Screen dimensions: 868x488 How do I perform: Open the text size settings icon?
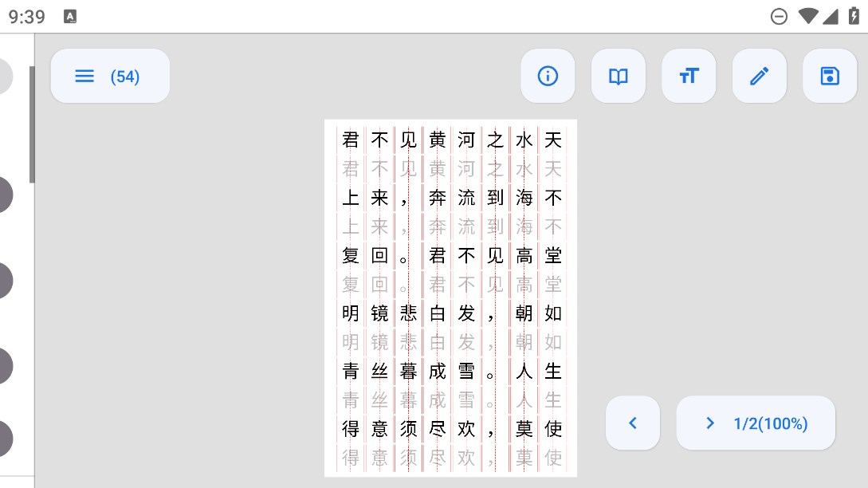click(x=689, y=76)
